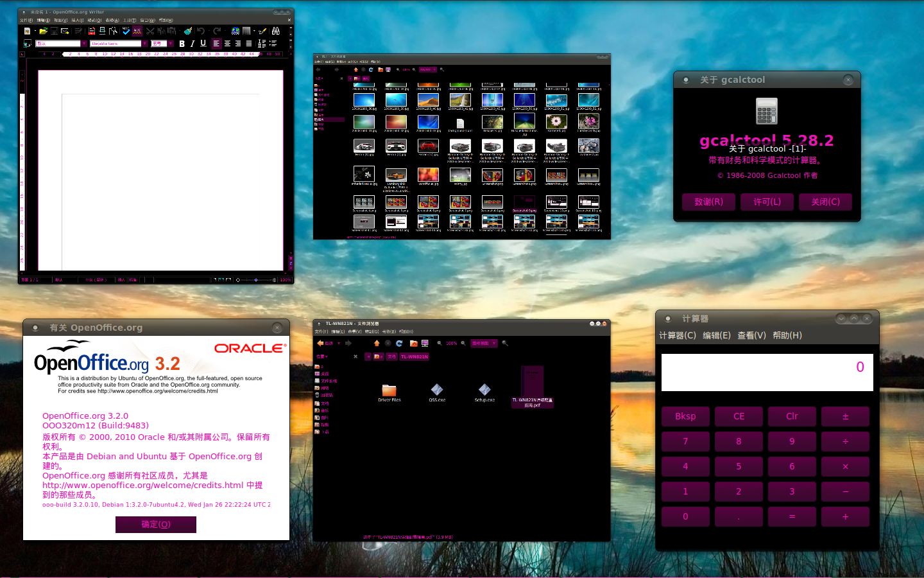Click the Search magnifier in TL-WN821N browser toolbar

[505, 343]
